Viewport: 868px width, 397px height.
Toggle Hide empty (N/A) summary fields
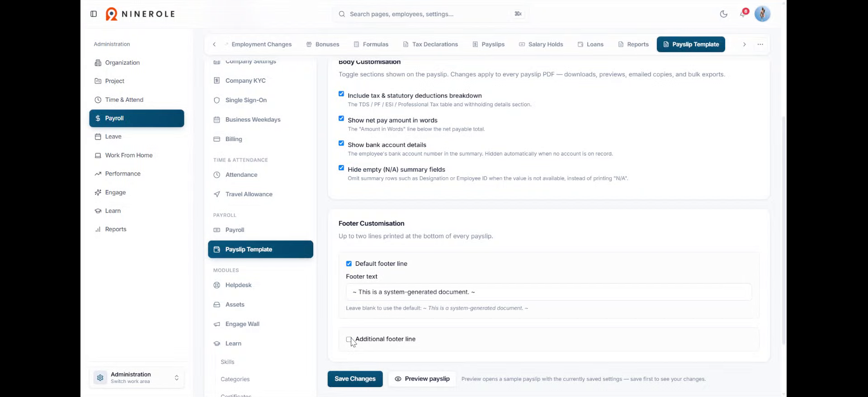coord(341,168)
